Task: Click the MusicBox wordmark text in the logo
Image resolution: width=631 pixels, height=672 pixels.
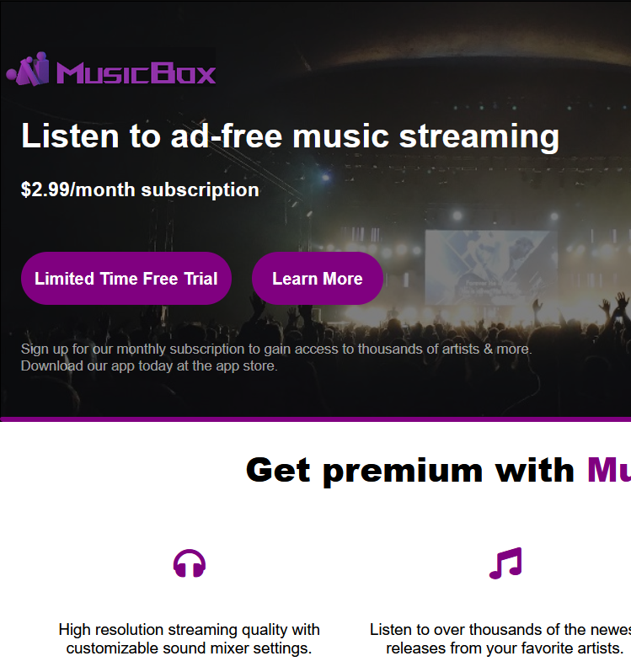Action: coord(136,73)
